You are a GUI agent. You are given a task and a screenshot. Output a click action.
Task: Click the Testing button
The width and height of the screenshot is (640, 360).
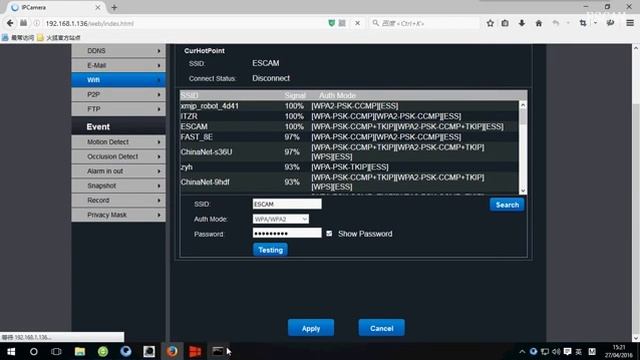[x=270, y=250]
